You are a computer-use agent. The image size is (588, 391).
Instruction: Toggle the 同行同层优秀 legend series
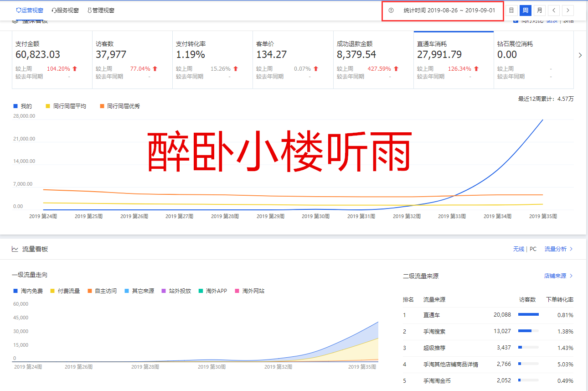pyautogui.click(x=119, y=106)
